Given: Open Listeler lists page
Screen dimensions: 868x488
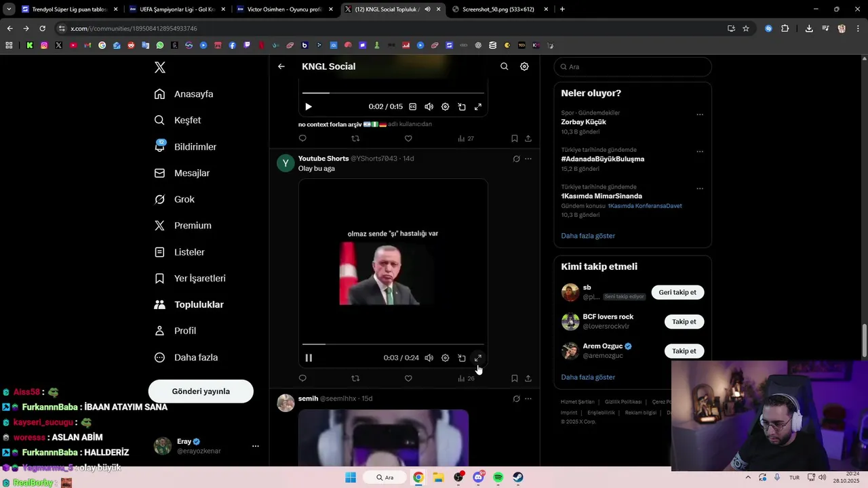Looking at the screenshot, I should tap(179, 251).
